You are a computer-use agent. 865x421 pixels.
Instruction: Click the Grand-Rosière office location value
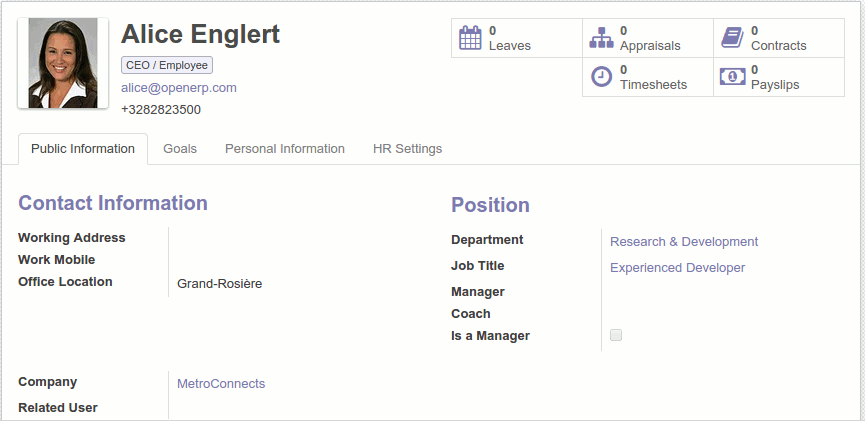click(x=219, y=284)
